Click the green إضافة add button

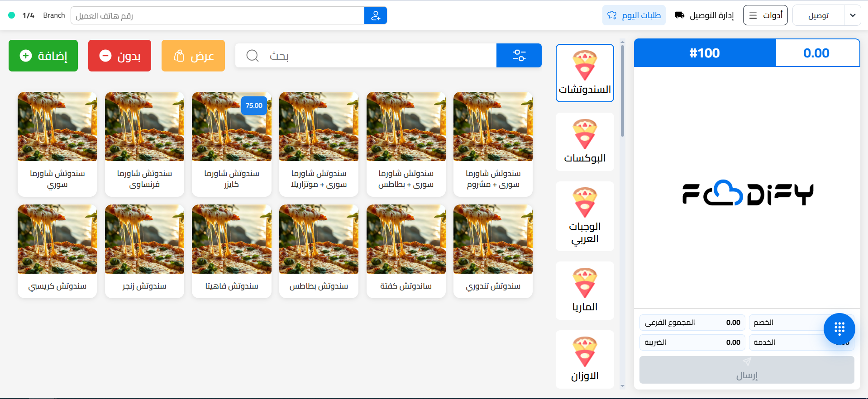point(43,56)
